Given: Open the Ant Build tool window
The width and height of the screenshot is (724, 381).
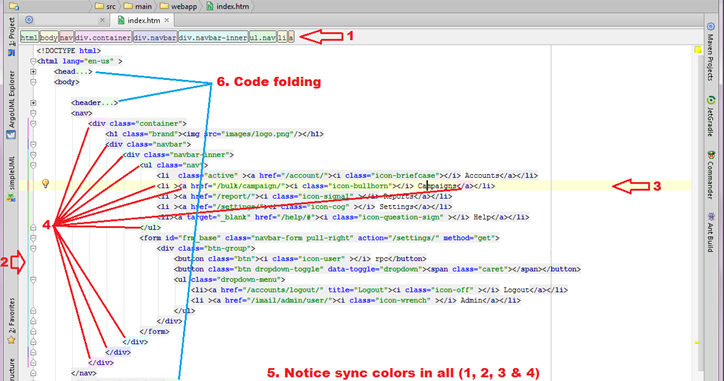Looking at the screenshot, I should point(711,232).
